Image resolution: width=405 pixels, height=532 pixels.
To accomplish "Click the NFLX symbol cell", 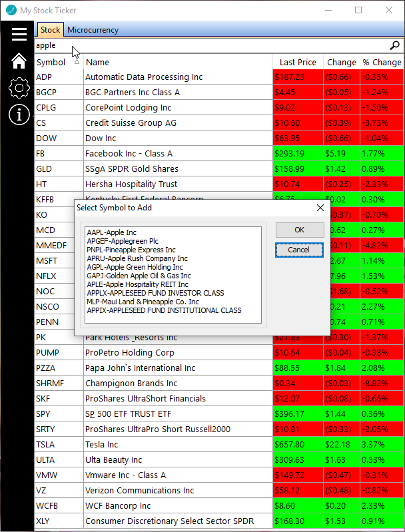I will coord(55,276).
